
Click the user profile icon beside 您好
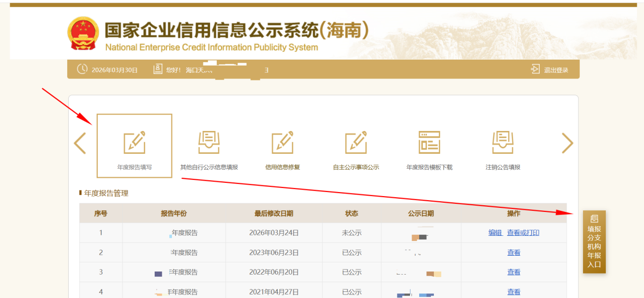(158, 69)
